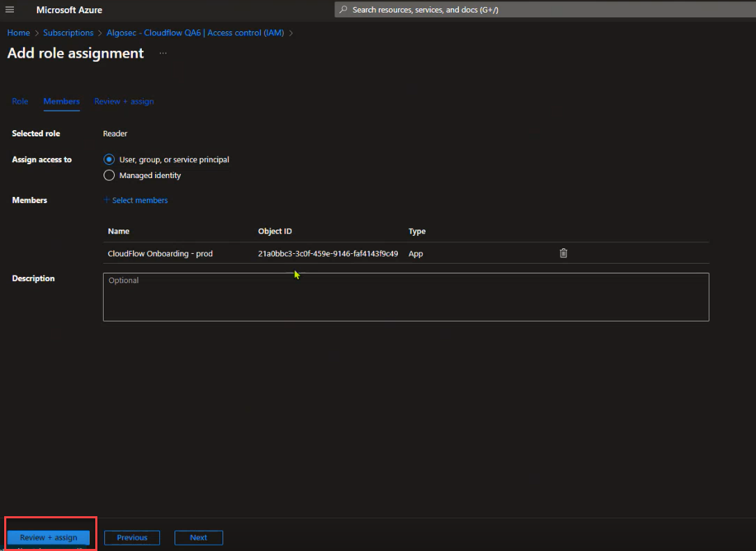
Task: Click the Assign access to label
Action: [x=42, y=160]
